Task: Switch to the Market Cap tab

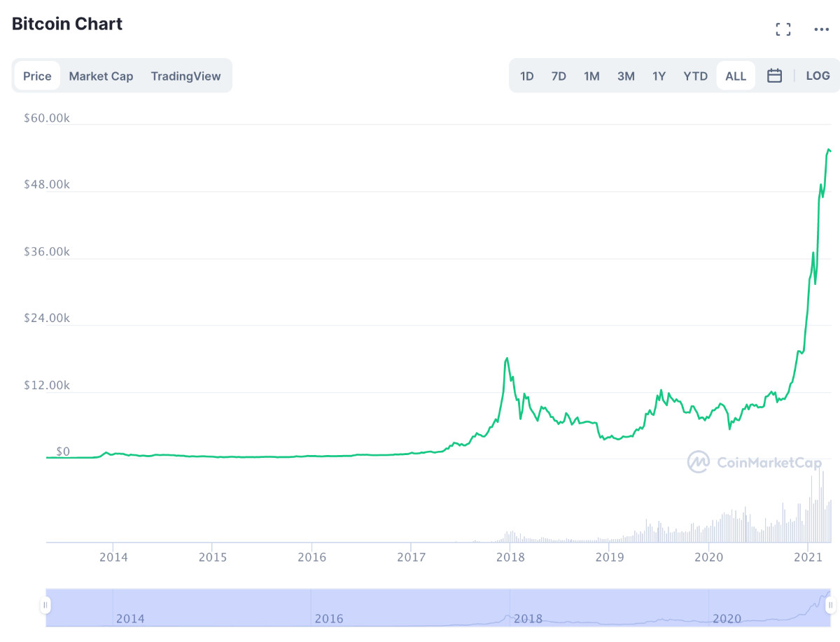Action: (x=101, y=76)
